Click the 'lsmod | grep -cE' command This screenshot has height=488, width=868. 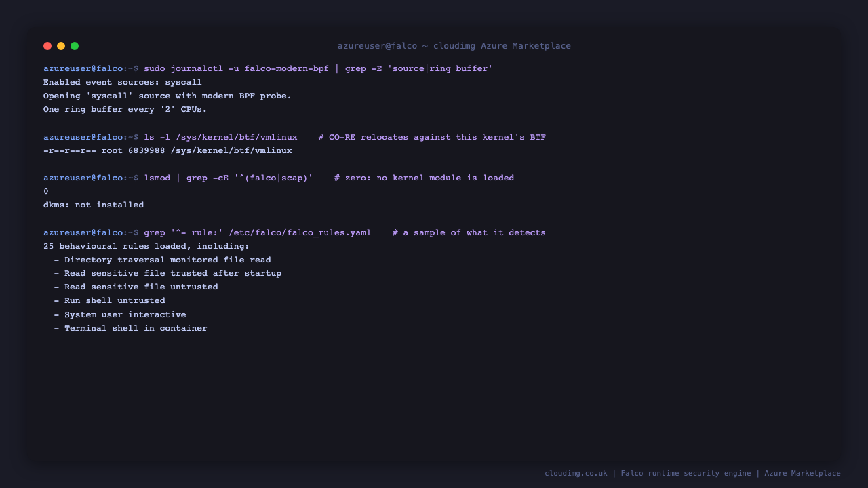point(229,178)
